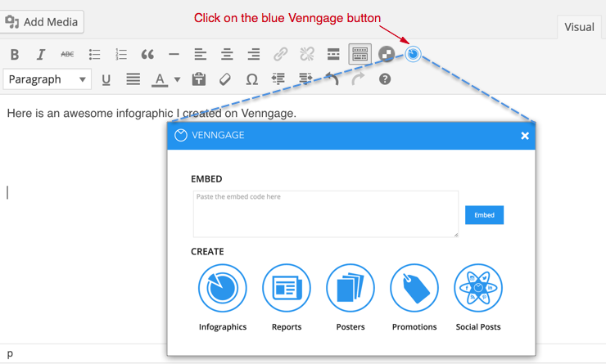Decrease indent of paragraph
Viewport: 606px width, 364px height.
[278, 79]
